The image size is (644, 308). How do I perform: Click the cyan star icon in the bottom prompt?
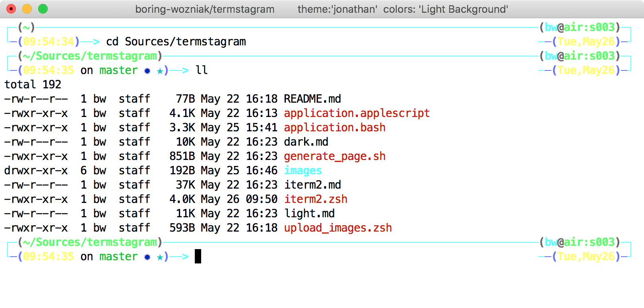coord(160,257)
